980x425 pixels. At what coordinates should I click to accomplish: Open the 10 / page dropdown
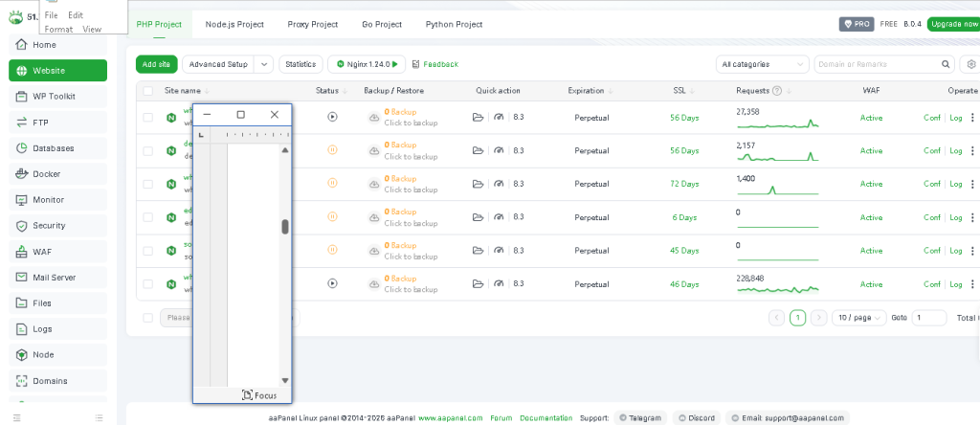pos(858,318)
